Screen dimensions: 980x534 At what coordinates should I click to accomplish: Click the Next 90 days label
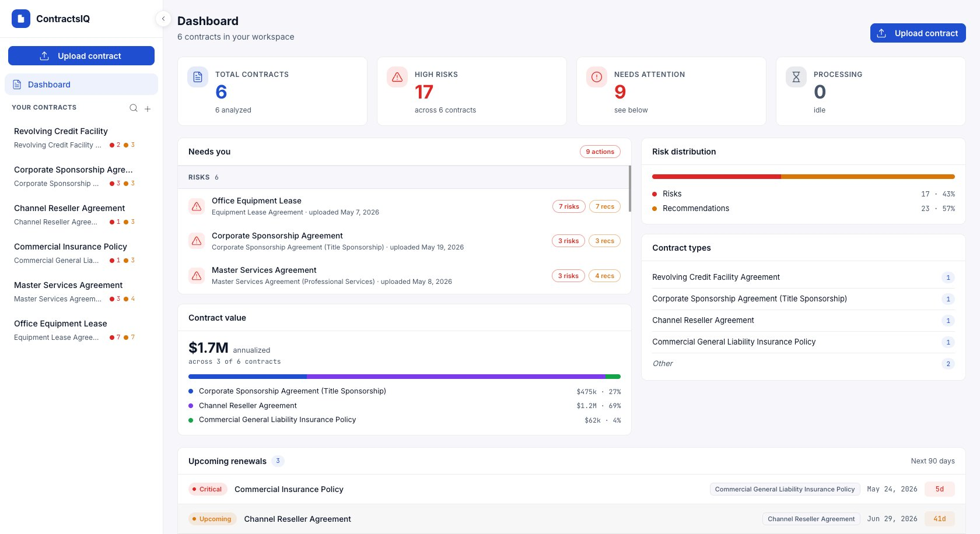click(x=933, y=461)
